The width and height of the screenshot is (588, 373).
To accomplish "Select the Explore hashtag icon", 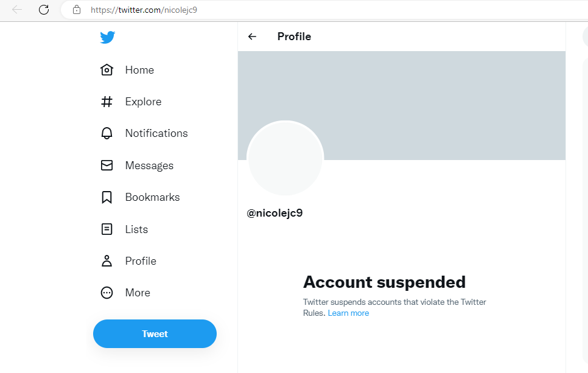I will 107,102.
